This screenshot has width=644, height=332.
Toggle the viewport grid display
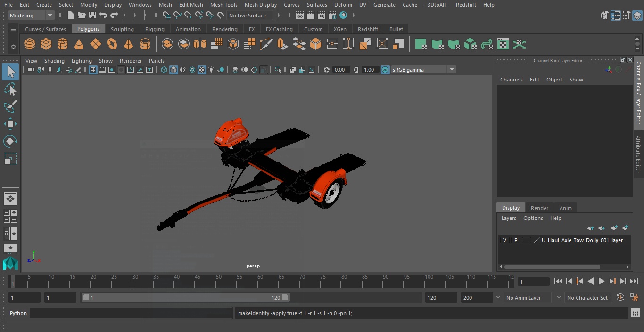pos(93,70)
